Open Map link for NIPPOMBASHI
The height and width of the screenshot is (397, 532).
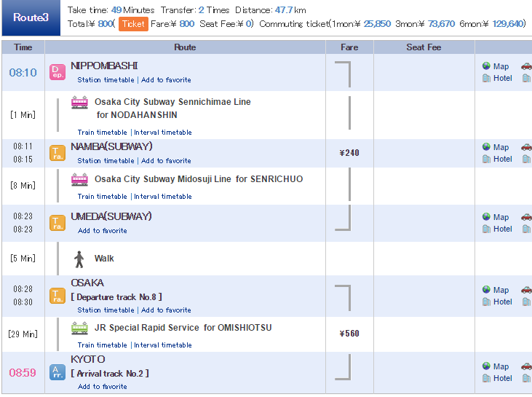501,66
